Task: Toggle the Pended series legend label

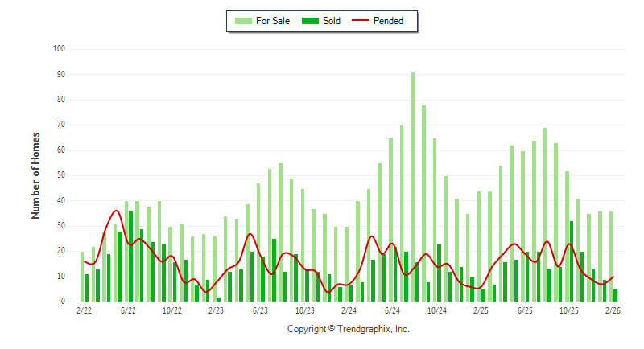Action: coord(389,21)
